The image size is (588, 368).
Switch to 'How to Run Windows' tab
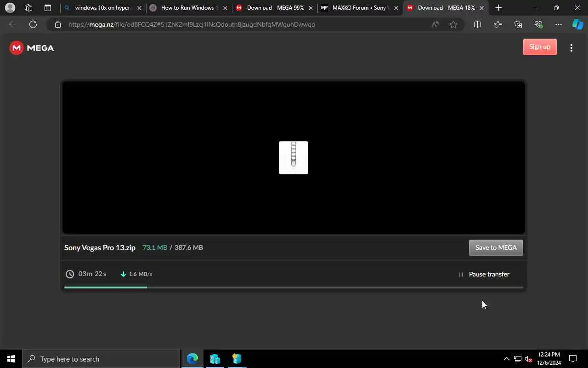[x=188, y=8]
